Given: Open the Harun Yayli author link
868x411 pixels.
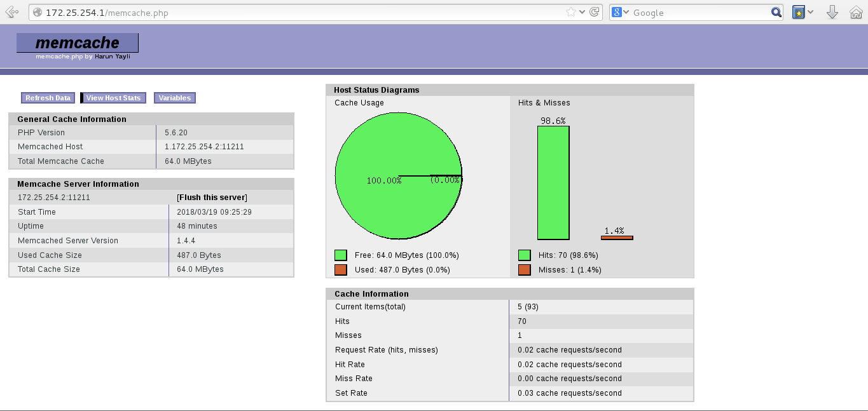Looking at the screenshot, I should pyautogui.click(x=113, y=57).
